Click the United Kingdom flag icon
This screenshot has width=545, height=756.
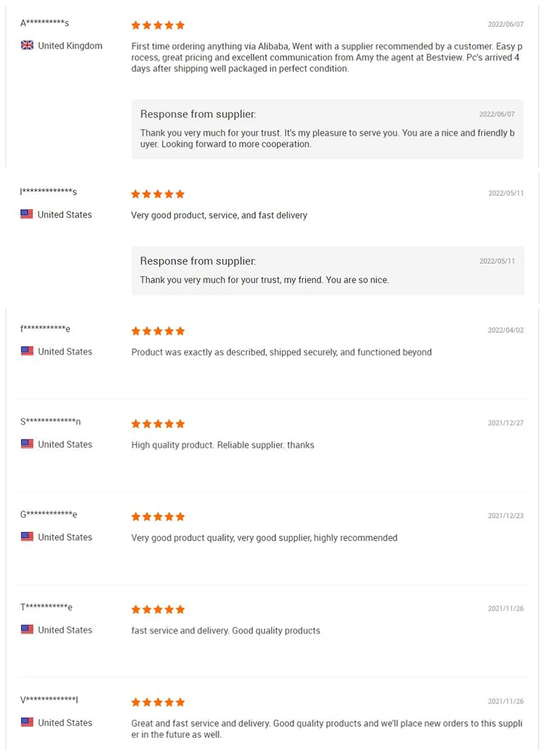click(28, 46)
